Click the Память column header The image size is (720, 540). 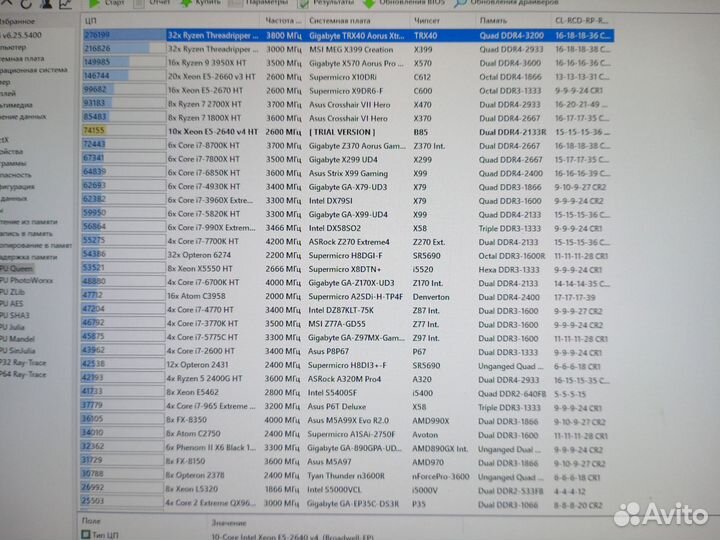(493, 21)
